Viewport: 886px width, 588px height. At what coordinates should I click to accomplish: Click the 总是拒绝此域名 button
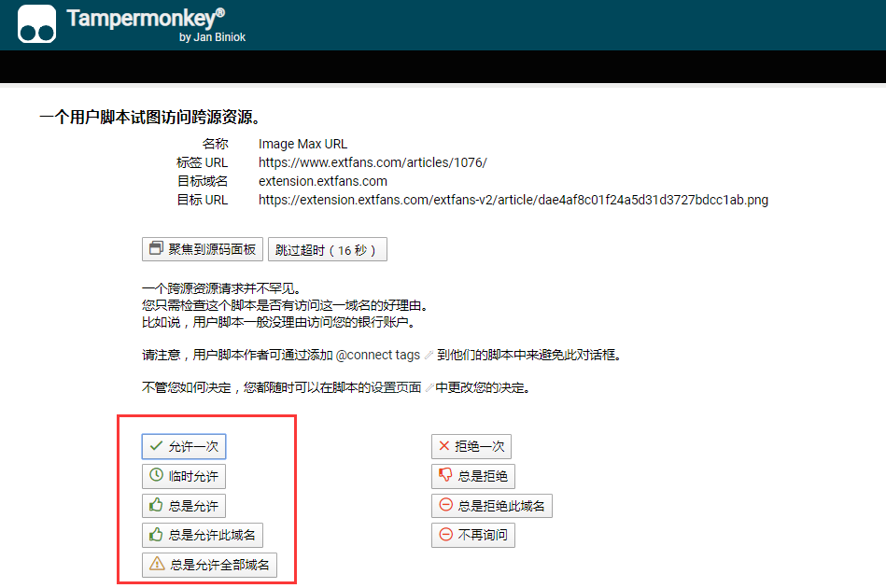(492, 506)
